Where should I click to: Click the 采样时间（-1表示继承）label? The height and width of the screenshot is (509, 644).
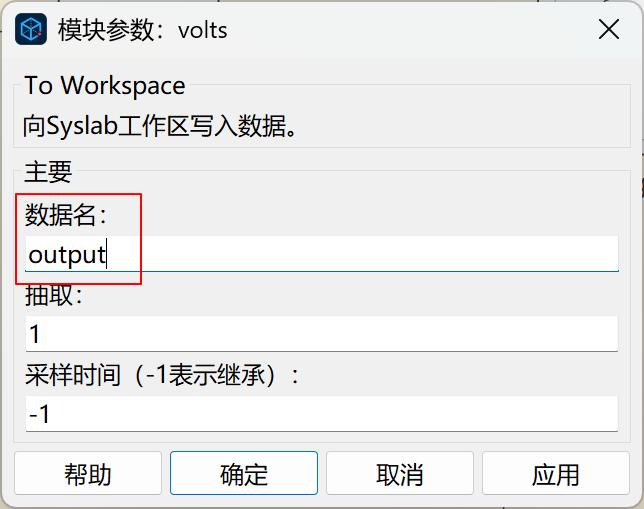pyautogui.click(x=162, y=375)
